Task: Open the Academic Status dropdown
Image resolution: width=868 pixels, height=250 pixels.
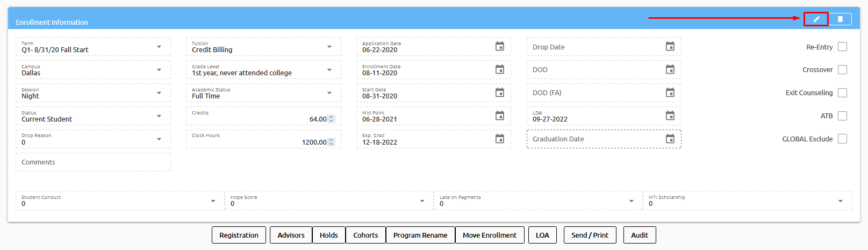Action: coord(329,94)
